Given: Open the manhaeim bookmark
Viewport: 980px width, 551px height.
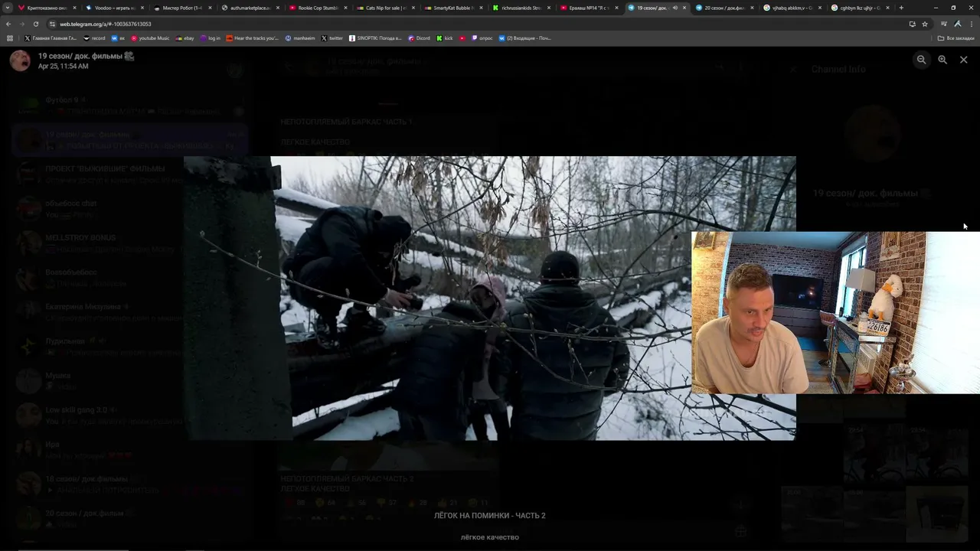Looking at the screenshot, I should point(300,37).
